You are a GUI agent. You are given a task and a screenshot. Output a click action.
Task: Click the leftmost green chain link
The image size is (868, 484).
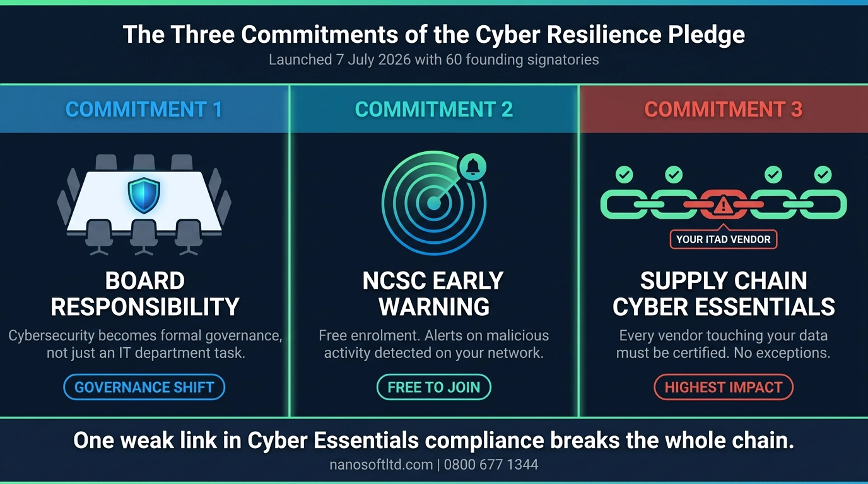623,205
